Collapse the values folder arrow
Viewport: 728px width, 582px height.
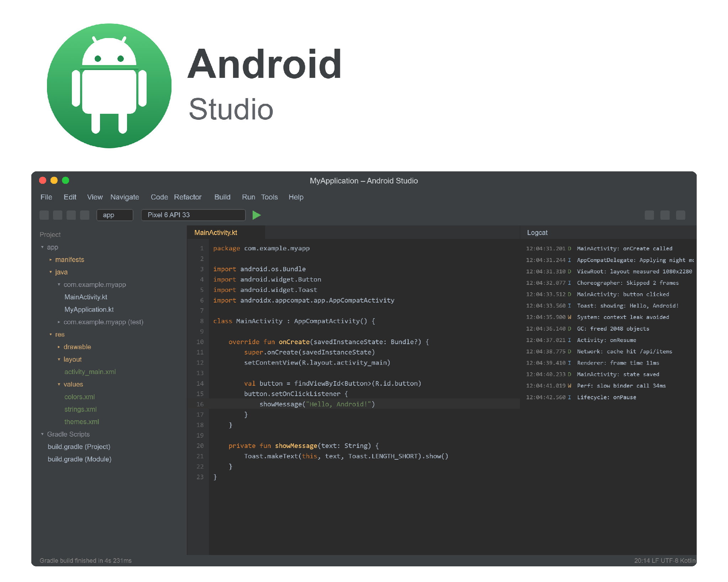[x=59, y=384]
